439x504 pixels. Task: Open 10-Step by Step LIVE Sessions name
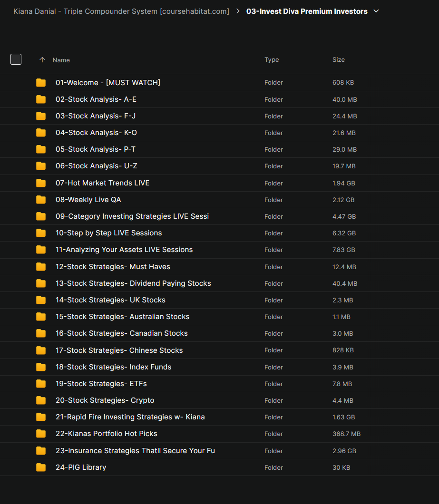(x=109, y=233)
